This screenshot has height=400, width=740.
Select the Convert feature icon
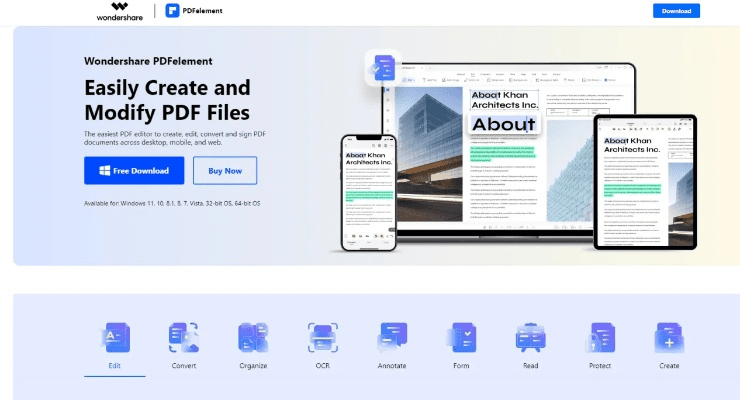point(183,339)
